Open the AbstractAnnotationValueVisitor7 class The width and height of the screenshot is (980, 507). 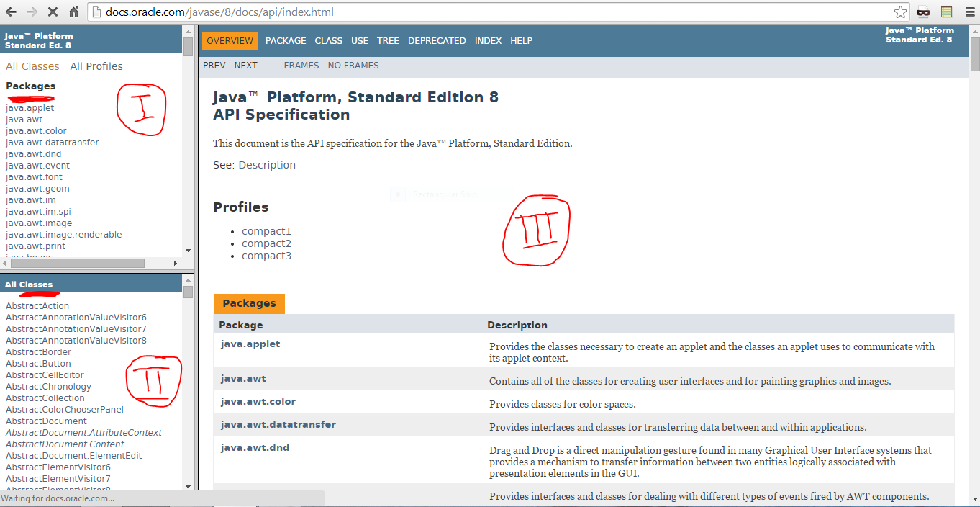tap(76, 329)
